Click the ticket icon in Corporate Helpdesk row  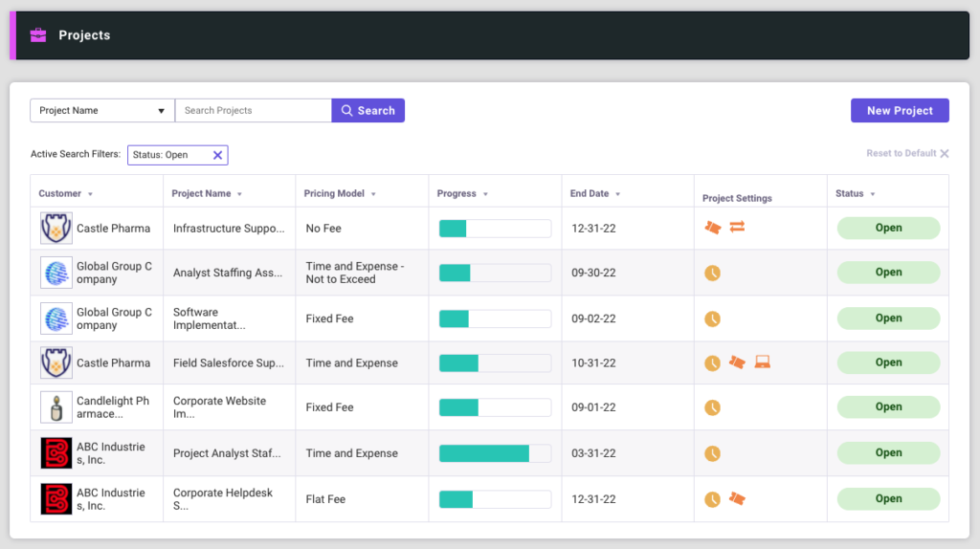coord(737,498)
